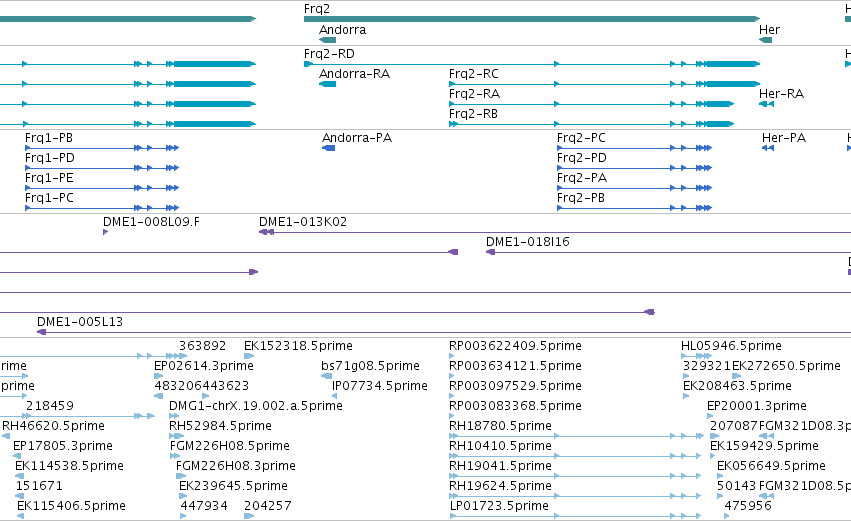The image size is (851, 521).
Task: Select RP003622409.5prime EST label
Action: point(515,346)
